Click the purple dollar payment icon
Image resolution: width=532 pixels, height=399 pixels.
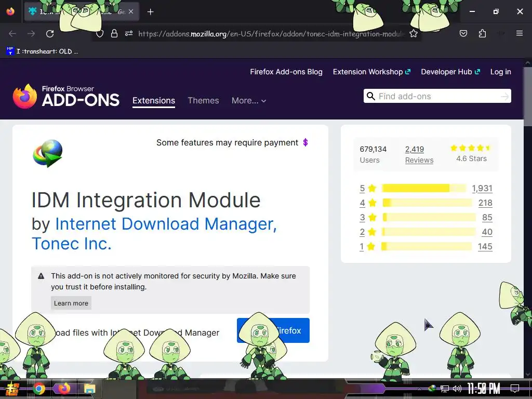click(305, 142)
